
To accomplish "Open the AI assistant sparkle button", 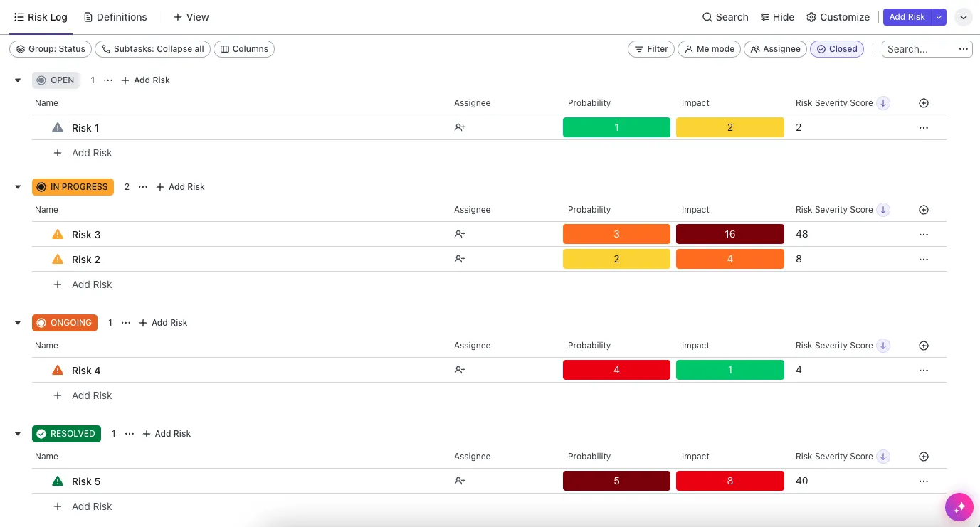I will pos(959,507).
